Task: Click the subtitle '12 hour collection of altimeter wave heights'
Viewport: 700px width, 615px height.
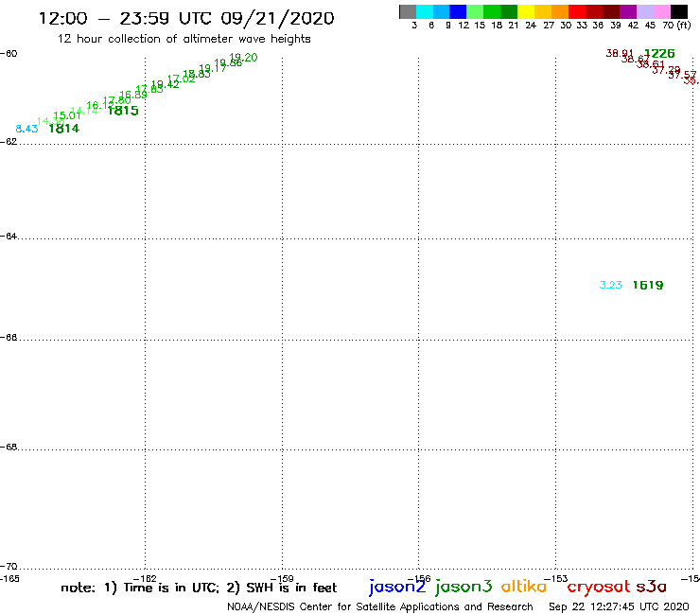Action: click(184, 39)
